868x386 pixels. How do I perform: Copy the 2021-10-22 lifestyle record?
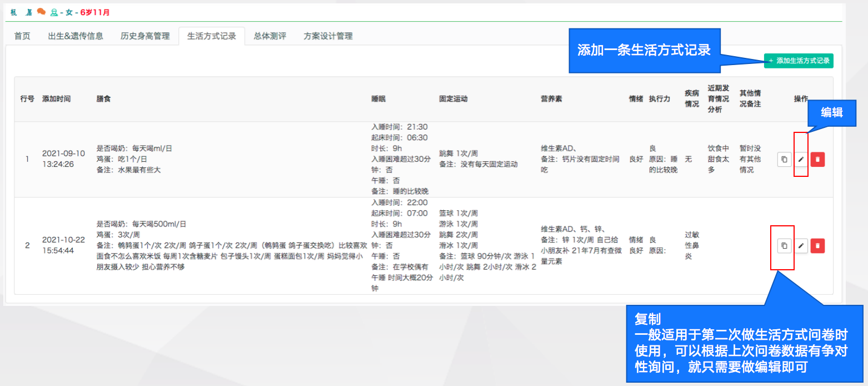pyautogui.click(x=784, y=245)
